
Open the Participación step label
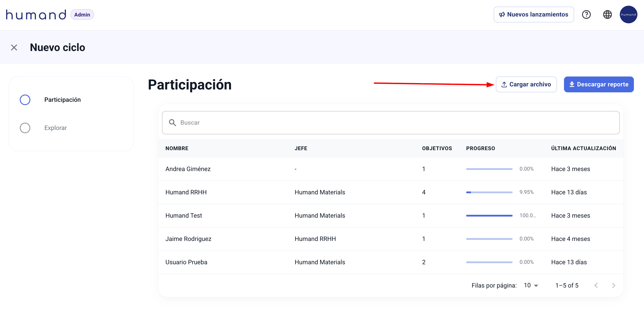click(62, 100)
